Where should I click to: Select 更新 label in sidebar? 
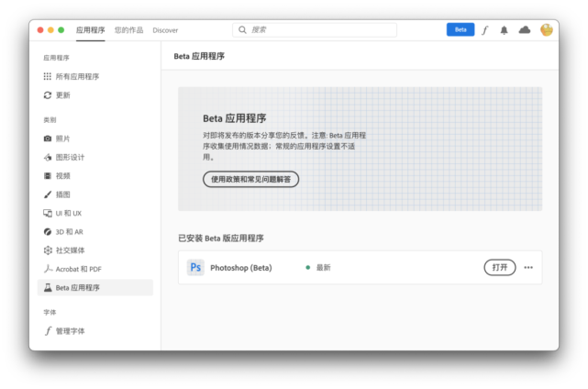[63, 95]
